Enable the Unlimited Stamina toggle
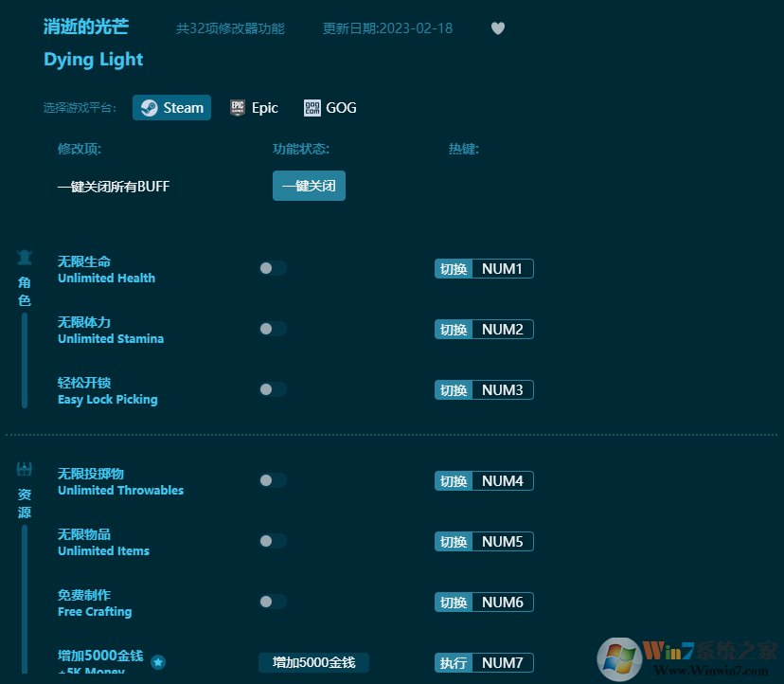This screenshot has height=684, width=784. (x=272, y=329)
